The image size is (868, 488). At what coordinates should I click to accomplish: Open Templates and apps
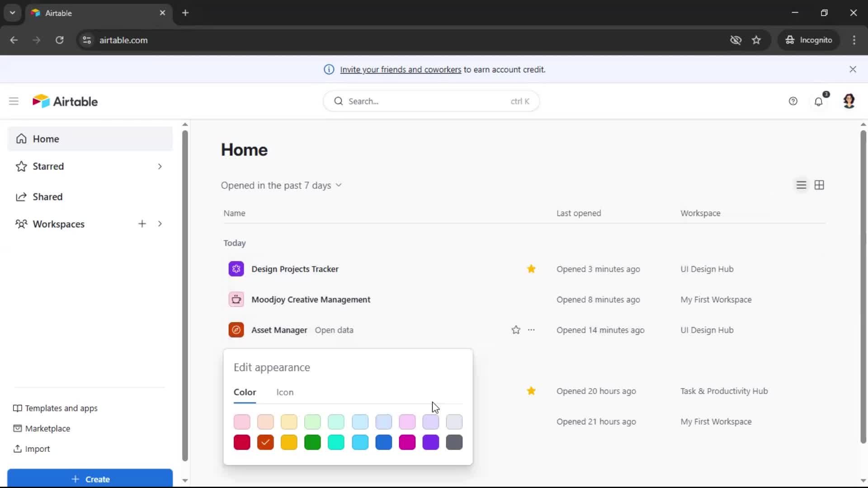[55, 408]
